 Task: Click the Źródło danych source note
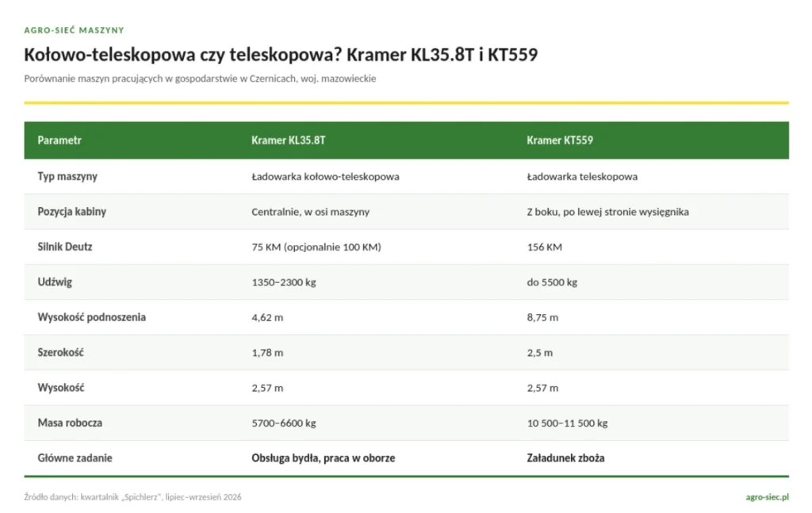132,497
